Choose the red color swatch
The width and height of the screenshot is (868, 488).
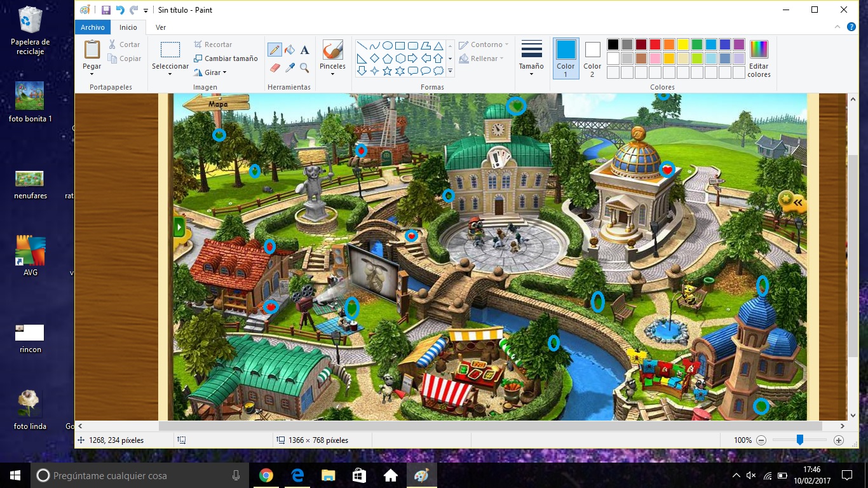tap(655, 44)
